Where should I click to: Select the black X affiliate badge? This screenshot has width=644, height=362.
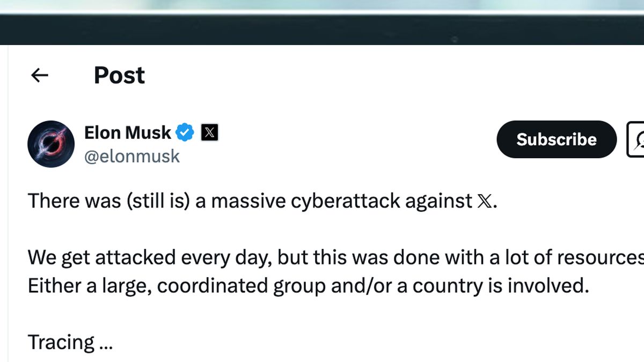209,132
